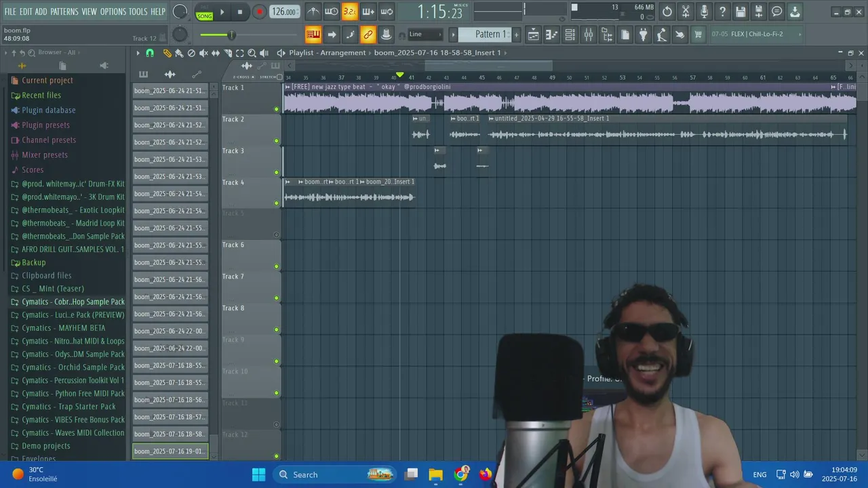This screenshot has width=868, height=488.
Task: Toggle step editing arrow icon
Action: [x=332, y=34]
